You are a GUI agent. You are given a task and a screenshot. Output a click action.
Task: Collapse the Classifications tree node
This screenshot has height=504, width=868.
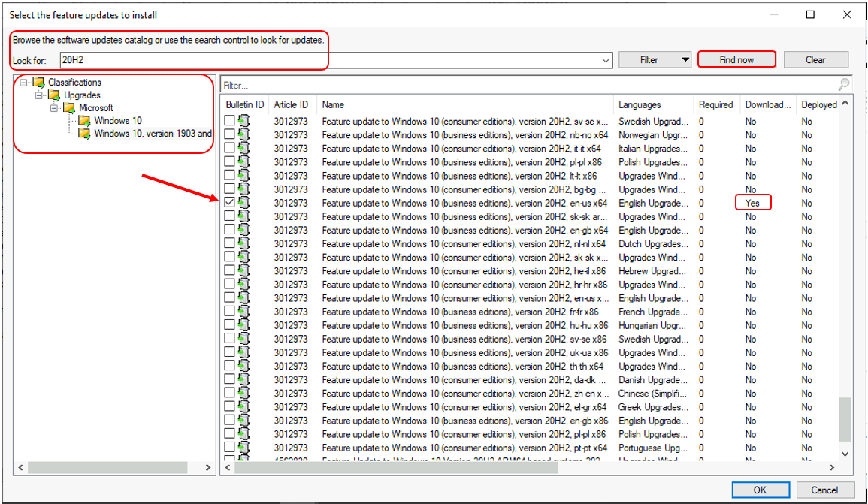tap(23, 83)
